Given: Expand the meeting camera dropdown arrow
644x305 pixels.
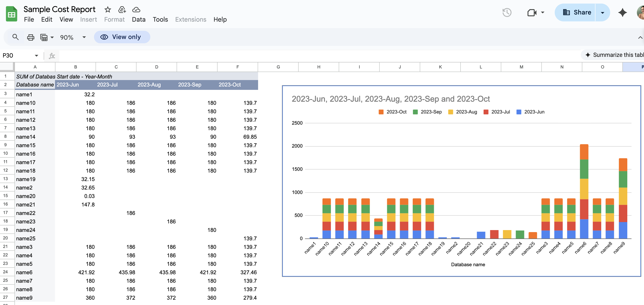Looking at the screenshot, I should click(x=542, y=12).
